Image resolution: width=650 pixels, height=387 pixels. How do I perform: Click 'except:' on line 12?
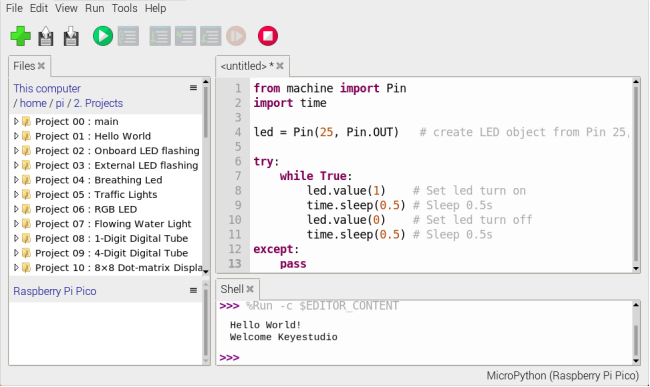(276, 249)
